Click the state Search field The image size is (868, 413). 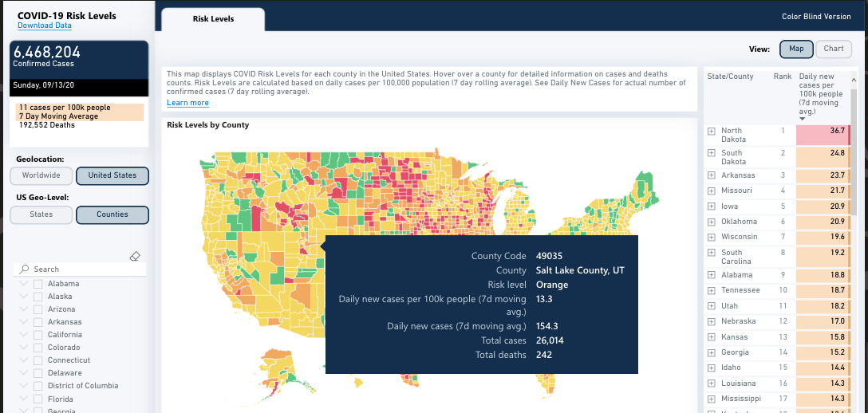tap(84, 269)
